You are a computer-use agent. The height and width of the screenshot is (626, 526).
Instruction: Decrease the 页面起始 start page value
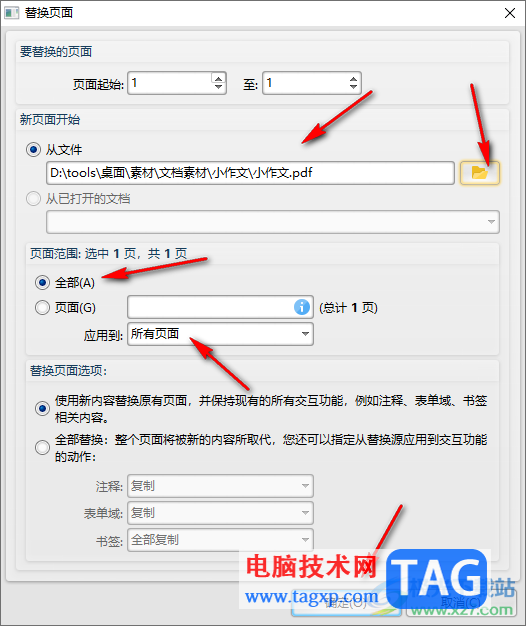(x=218, y=87)
